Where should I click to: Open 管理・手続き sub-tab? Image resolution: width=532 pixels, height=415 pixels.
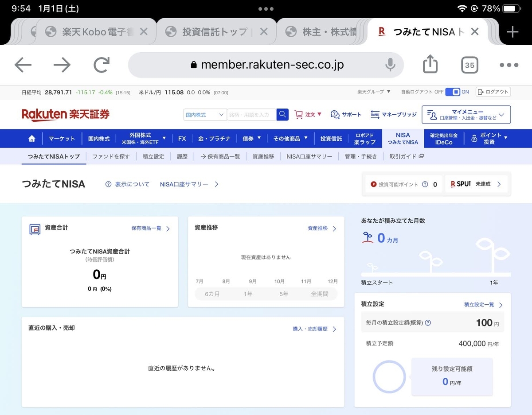(360, 156)
